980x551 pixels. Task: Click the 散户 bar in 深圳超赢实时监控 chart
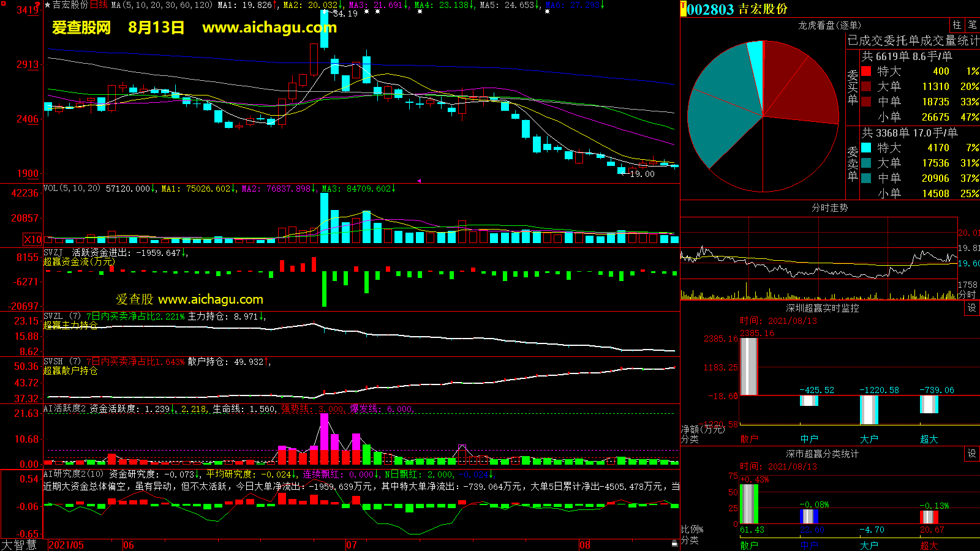tap(748, 366)
